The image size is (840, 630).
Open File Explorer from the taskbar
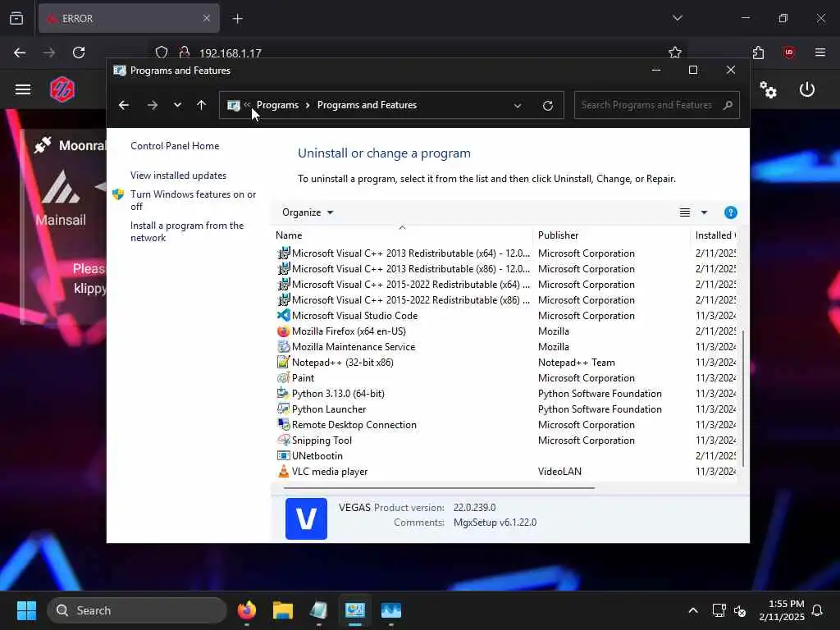(282, 610)
